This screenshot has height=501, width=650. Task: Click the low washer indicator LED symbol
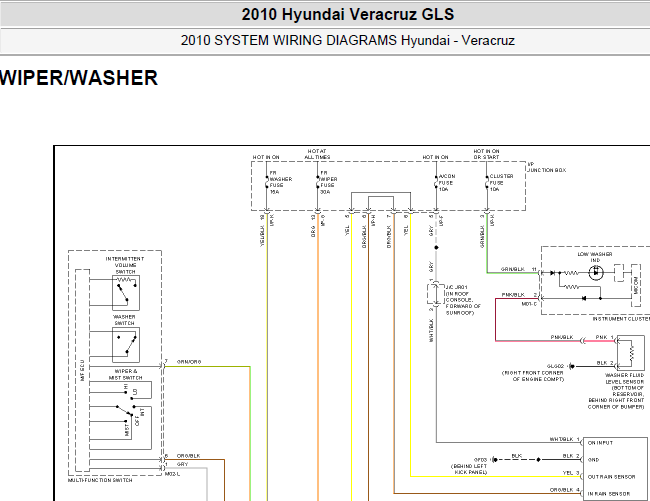tap(597, 273)
